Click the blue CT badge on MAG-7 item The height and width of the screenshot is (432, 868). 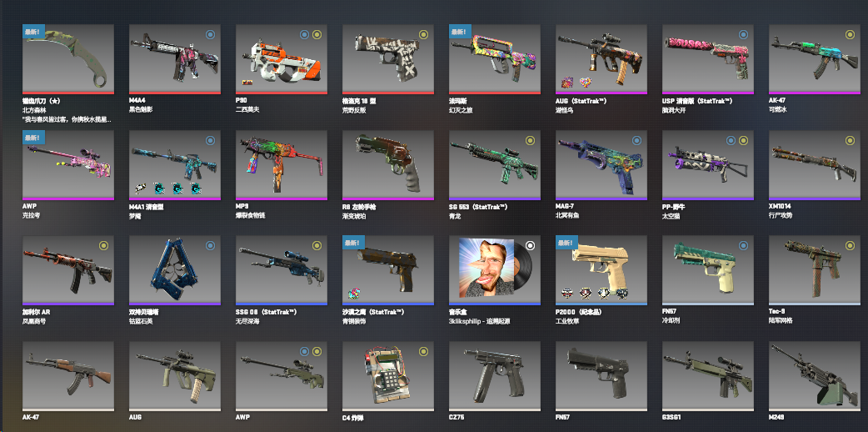point(636,140)
